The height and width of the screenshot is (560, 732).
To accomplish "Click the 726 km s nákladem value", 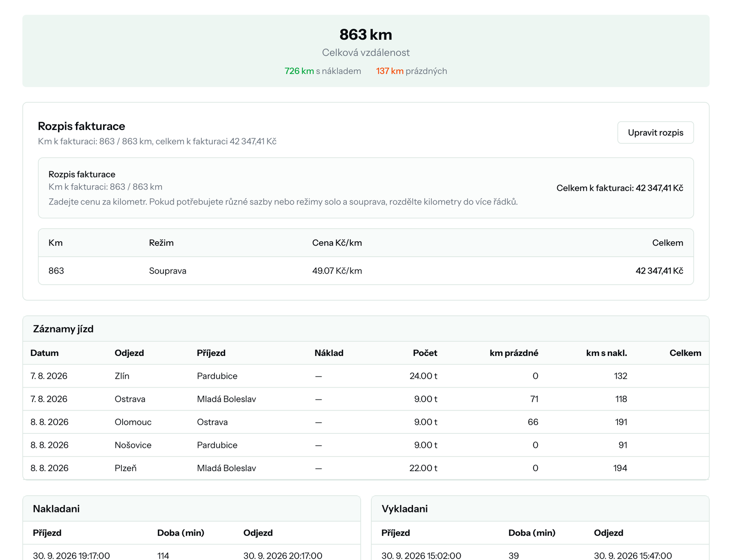I will pyautogui.click(x=323, y=71).
